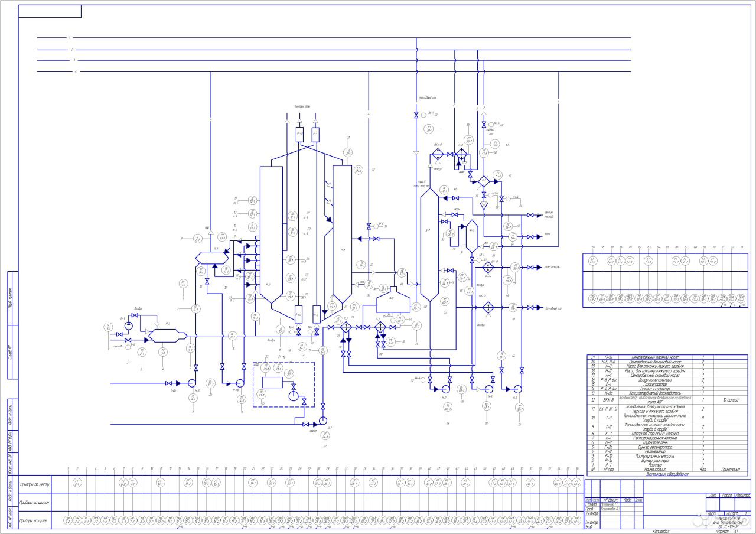
Task: Click 'Отпарная стриппинг-колонна' table entry
Action: click(655, 434)
